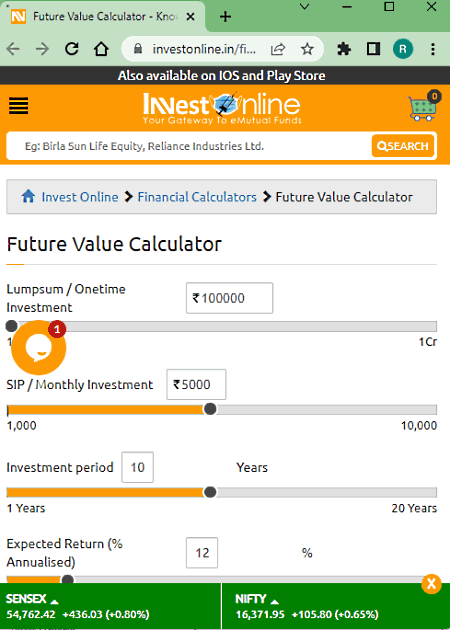Click the SEARCH button
The image size is (450, 630).
403,146
